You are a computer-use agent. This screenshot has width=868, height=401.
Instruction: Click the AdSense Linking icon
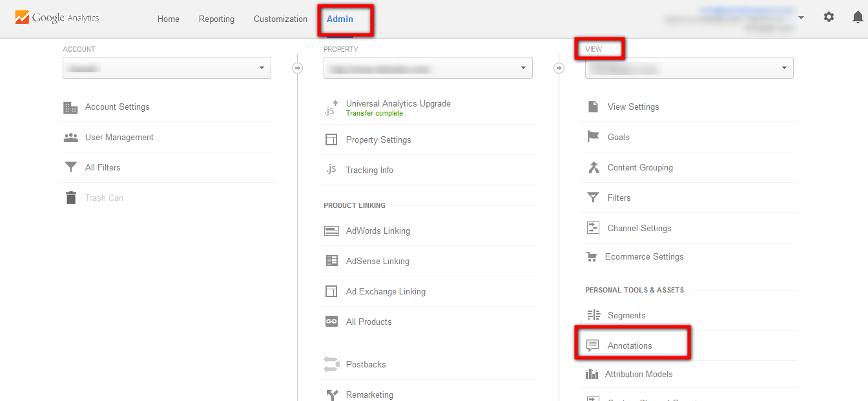(x=331, y=262)
